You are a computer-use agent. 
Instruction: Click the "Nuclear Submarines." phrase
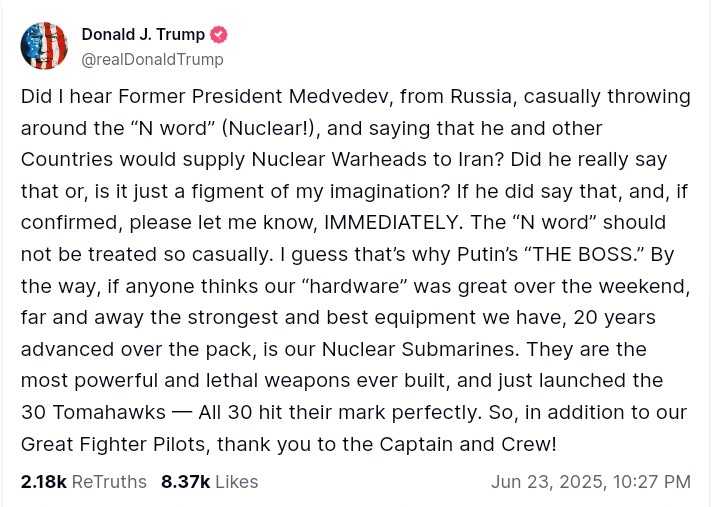[421, 349]
